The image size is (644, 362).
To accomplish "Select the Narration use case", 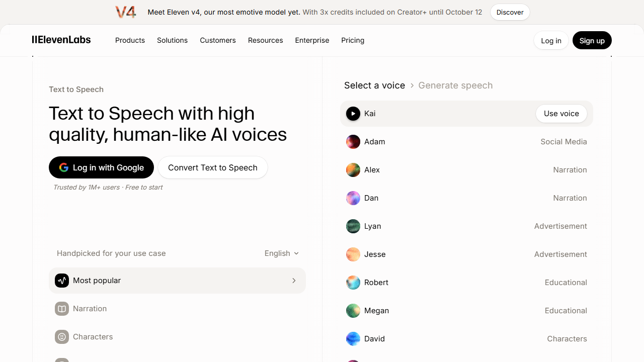I will coord(177,309).
